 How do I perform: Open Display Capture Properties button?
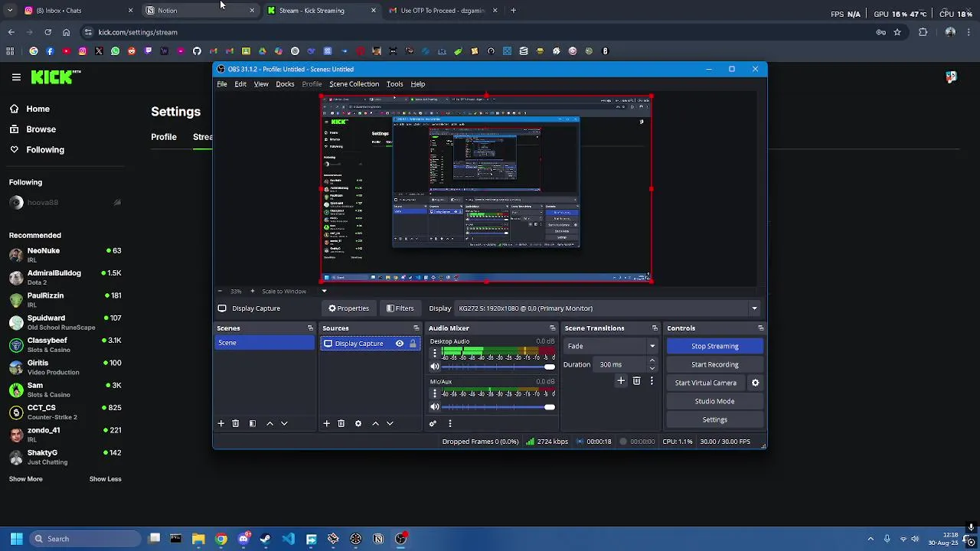pyautogui.click(x=348, y=308)
